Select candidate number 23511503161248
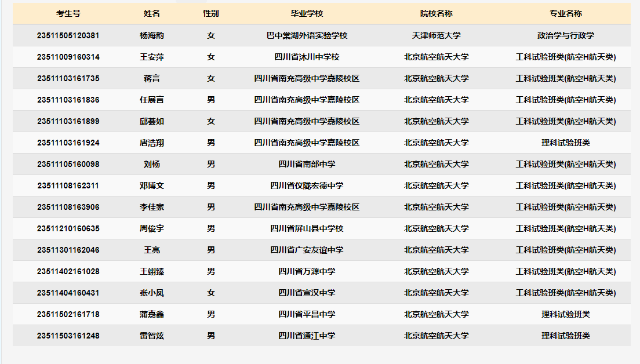Viewport: 640px width, 364px height. click(68, 336)
